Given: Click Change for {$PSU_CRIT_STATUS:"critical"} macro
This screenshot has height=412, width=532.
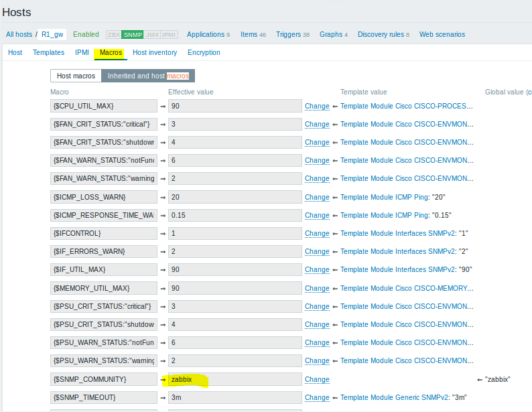Looking at the screenshot, I should pyautogui.click(x=317, y=307).
